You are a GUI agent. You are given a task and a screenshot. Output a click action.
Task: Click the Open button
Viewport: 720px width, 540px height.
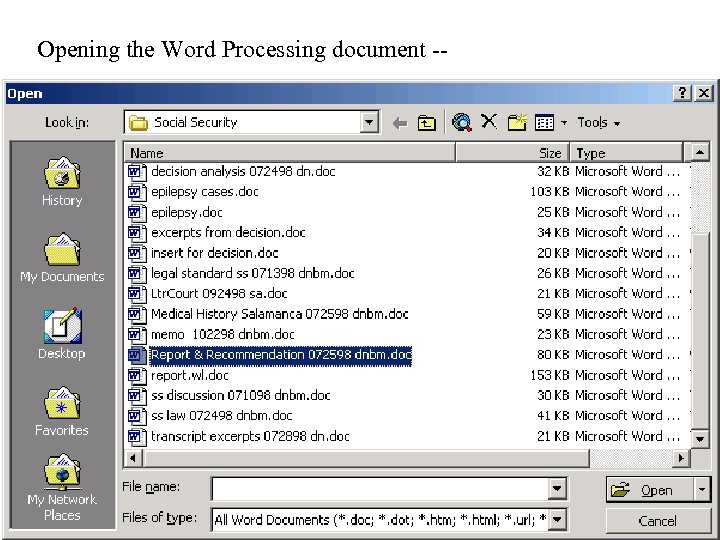tap(650, 489)
